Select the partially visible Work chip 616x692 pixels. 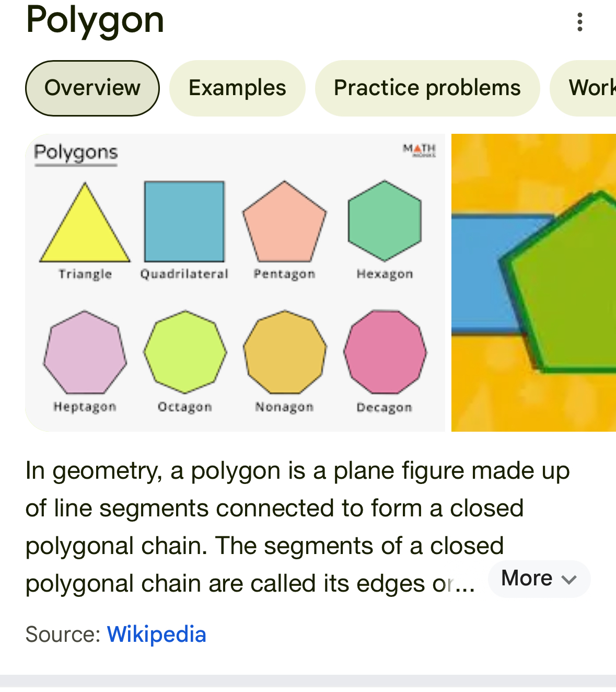click(583, 88)
